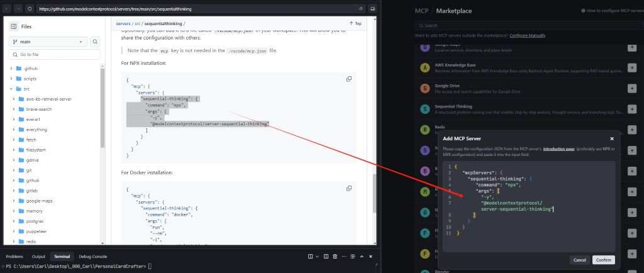The height and width of the screenshot is (273, 644).
Task: Click the servers breadcrumb link
Action: point(123,23)
